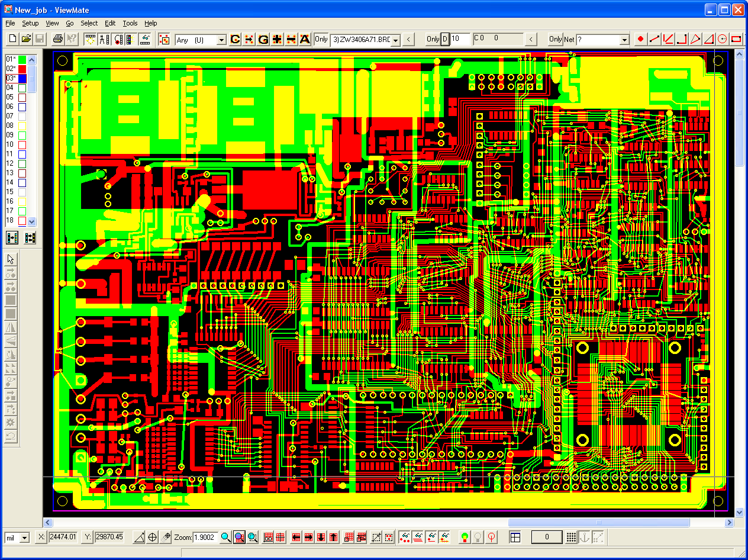Click the '<' button after D-code info field
Image resolution: width=748 pixels, height=560 pixels.
[x=531, y=39]
